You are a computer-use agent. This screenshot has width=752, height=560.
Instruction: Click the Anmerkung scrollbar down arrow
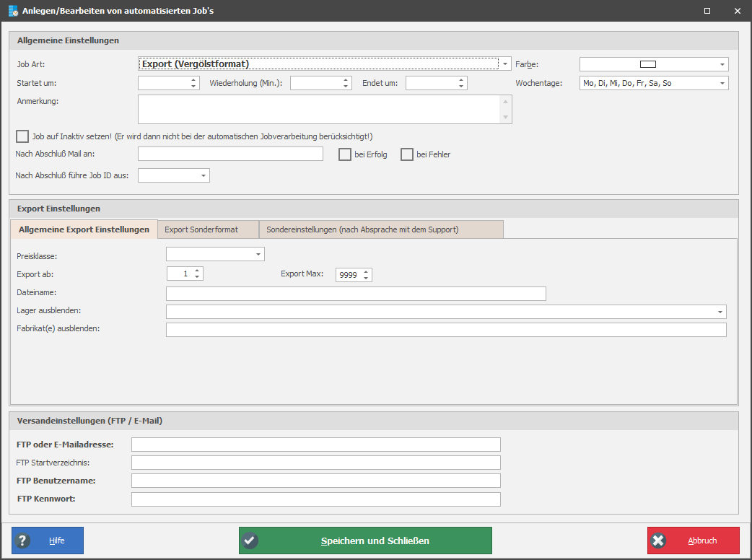pos(505,117)
